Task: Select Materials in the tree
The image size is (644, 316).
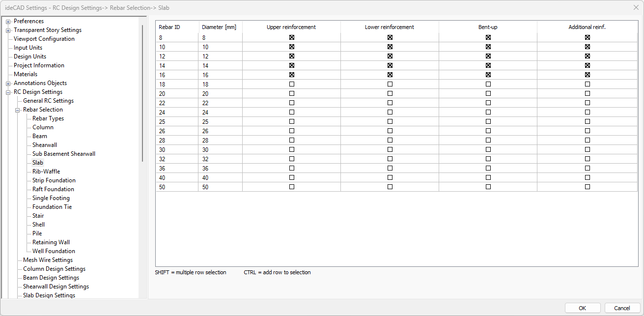Action: click(26, 74)
